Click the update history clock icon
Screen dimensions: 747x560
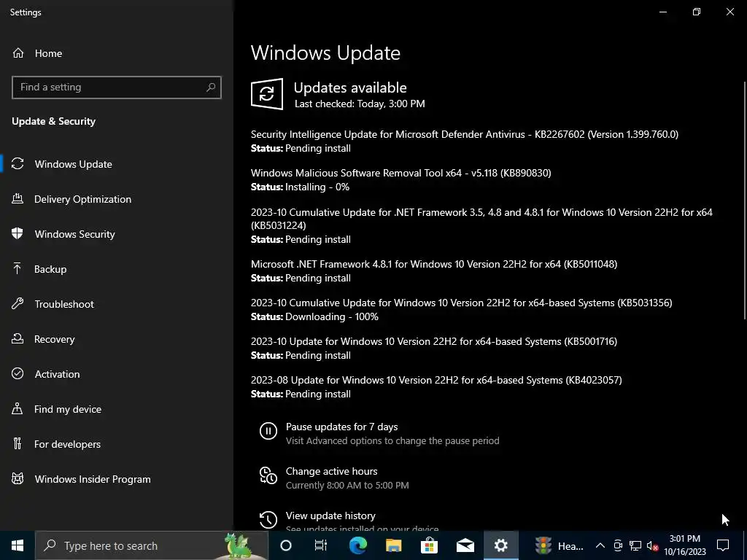click(x=268, y=519)
